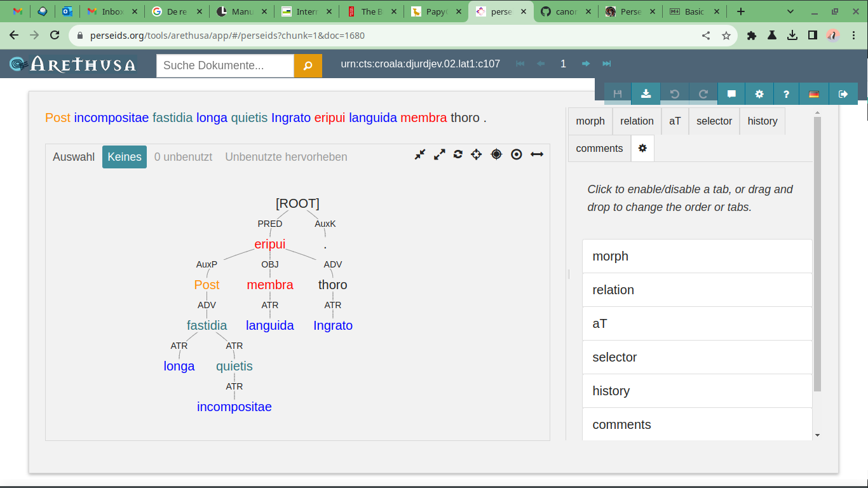868x488 pixels.
Task: Select tree node incompositae
Action: [234, 407]
